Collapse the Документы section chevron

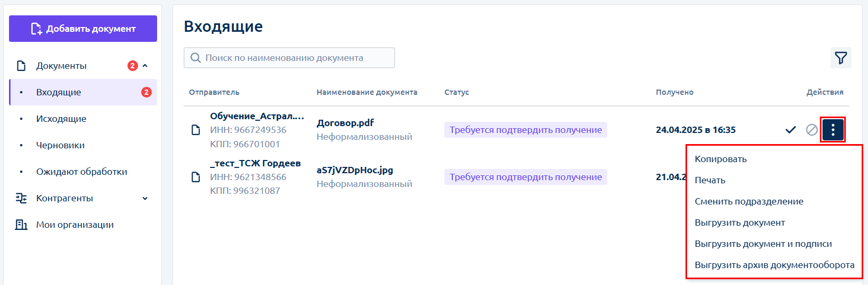(145, 66)
